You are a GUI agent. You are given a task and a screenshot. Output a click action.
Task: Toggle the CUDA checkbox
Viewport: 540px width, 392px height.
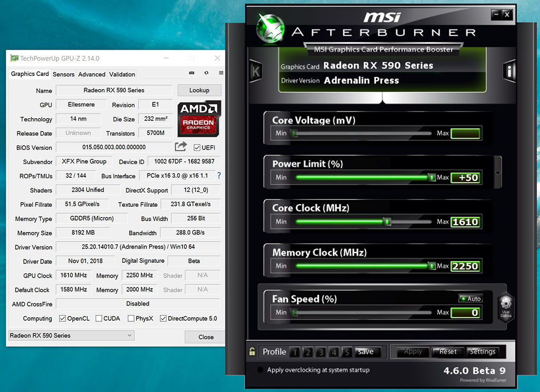click(x=99, y=318)
